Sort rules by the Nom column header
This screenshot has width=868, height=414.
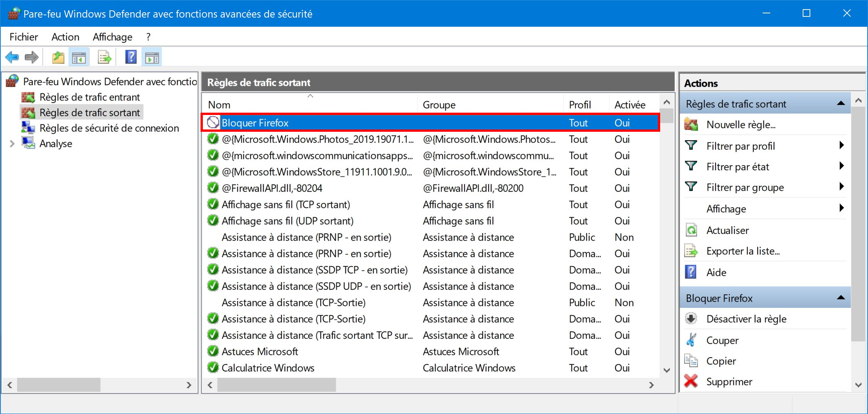pos(310,104)
